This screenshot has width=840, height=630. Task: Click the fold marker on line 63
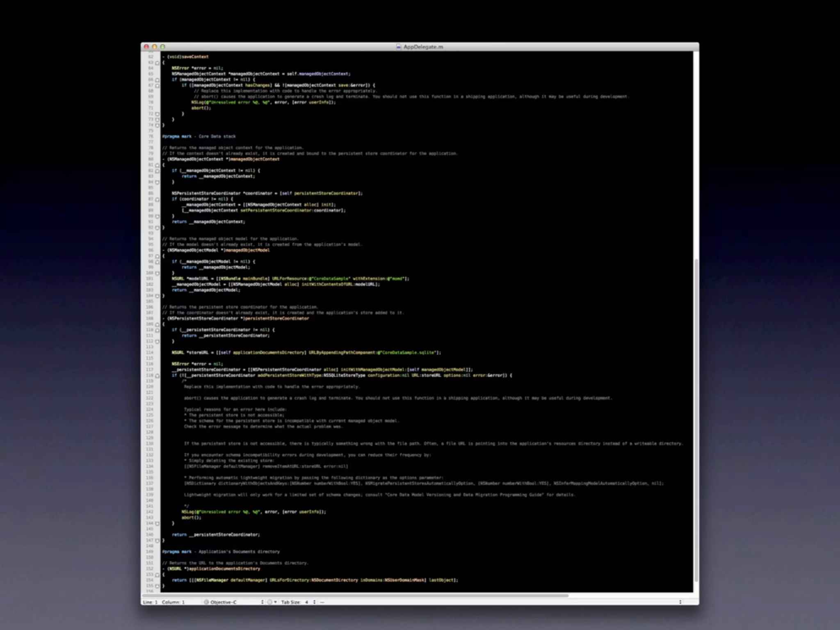(x=157, y=63)
